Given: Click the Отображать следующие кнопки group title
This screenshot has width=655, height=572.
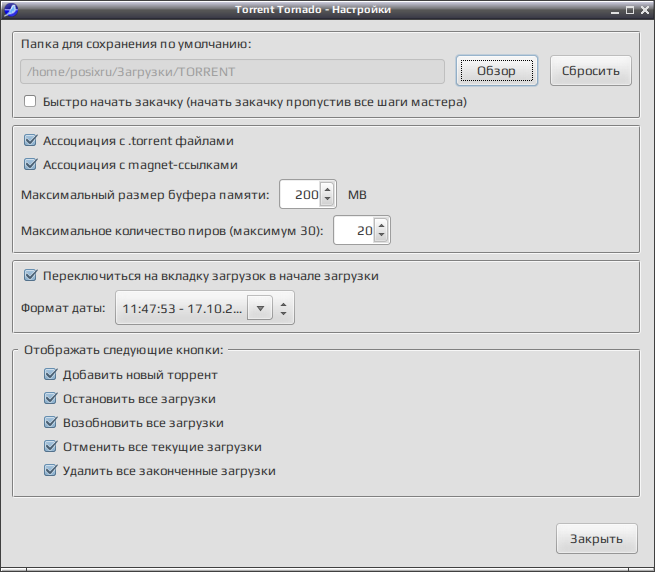Looking at the screenshot, I should 124,350.
